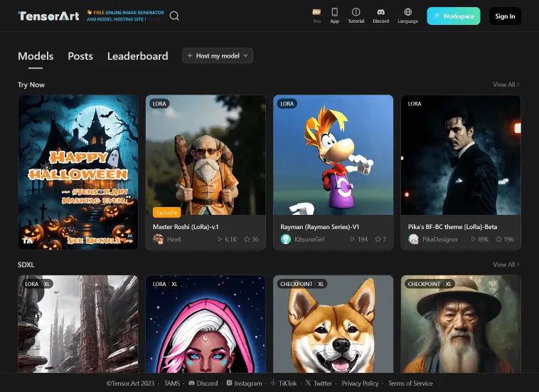The width and height of the screenshot is (539, 392).
Task: Select the Models tab
Action: coord(36,56)
